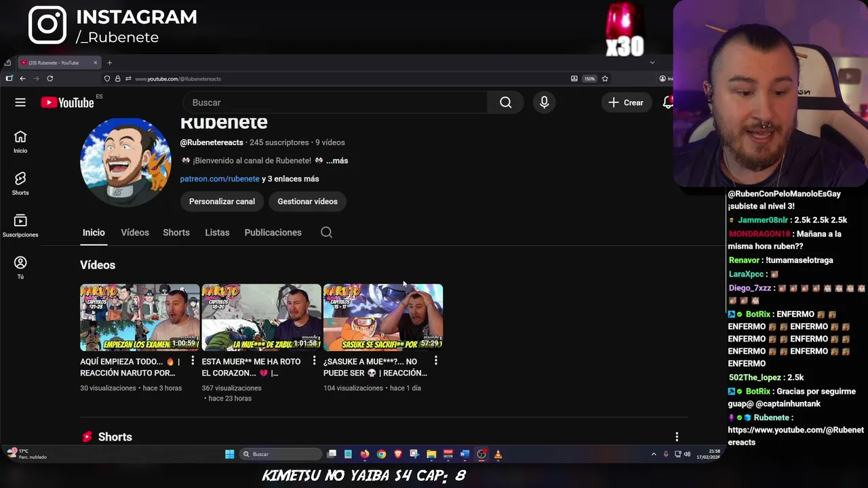Switch to OBS from the taskbar
The image size is (868, 488).
click(x=481, y=454)
